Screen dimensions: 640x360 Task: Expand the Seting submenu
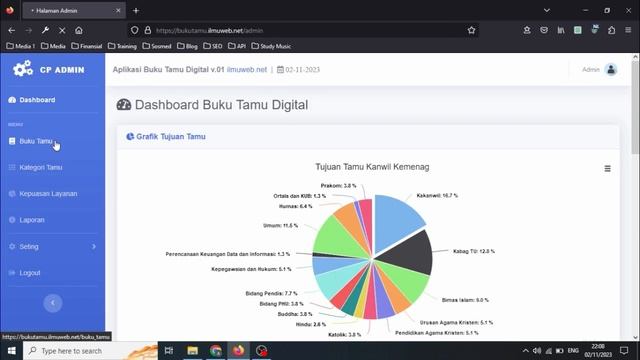(52, 247)
